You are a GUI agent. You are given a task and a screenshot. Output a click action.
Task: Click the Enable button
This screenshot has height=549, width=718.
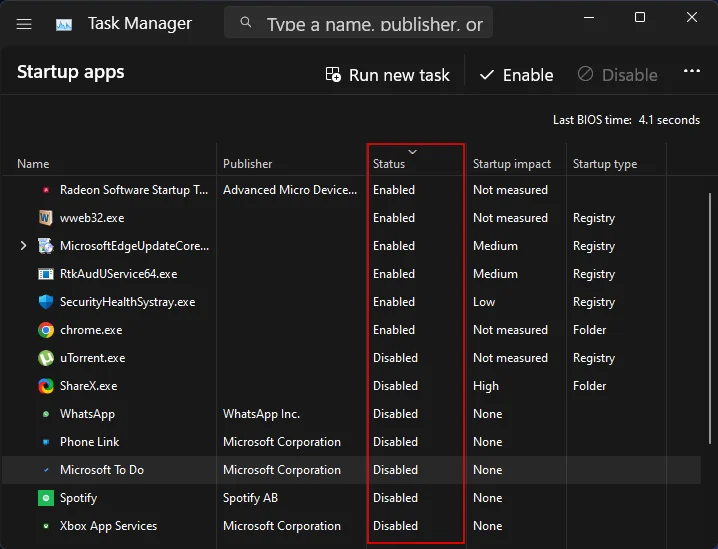click(516, 75)
